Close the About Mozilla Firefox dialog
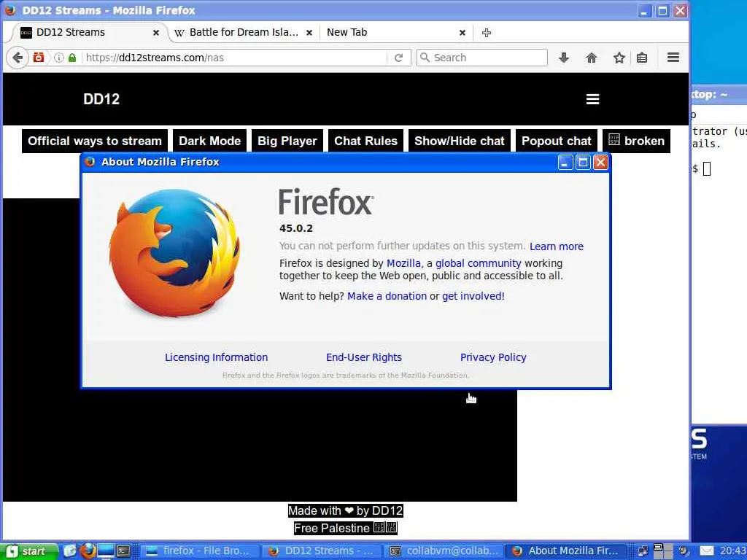The image size is (747, 560). click(601, 163)
